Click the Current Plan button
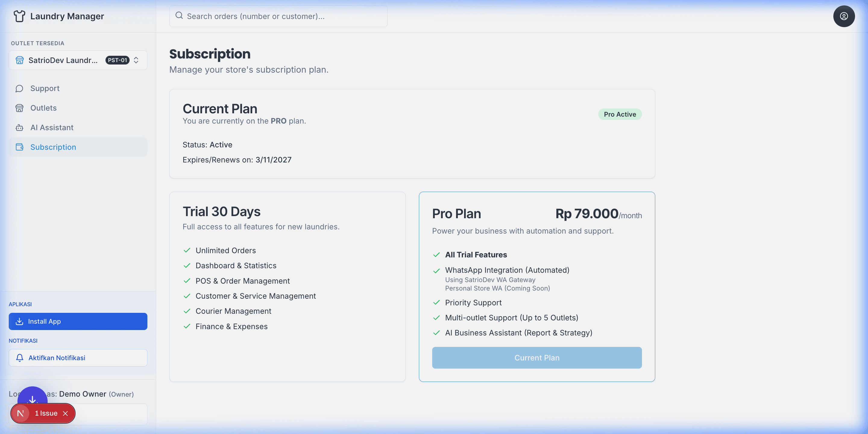Screen dimensions: 868x434 click(x=537, y=358)
